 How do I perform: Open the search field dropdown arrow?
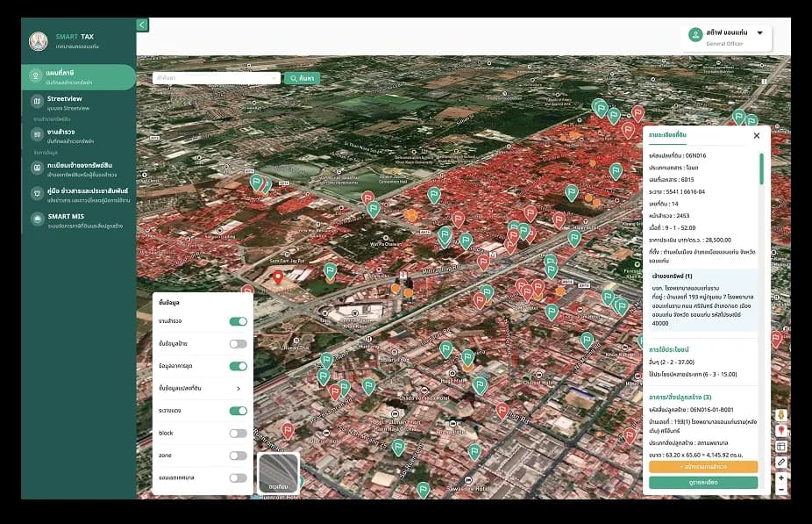click(x=274, y=78)
